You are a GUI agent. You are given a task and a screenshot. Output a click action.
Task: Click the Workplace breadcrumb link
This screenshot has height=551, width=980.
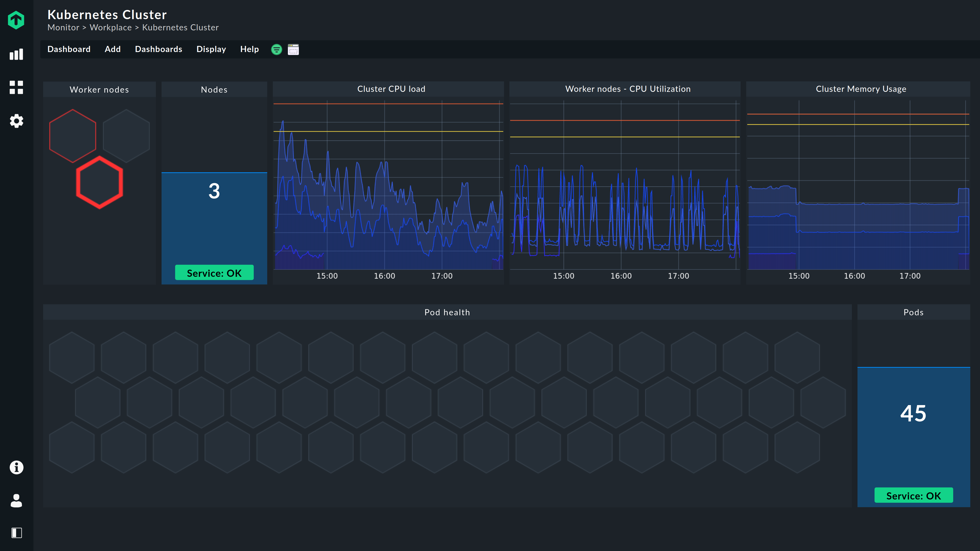pos(111,27)
